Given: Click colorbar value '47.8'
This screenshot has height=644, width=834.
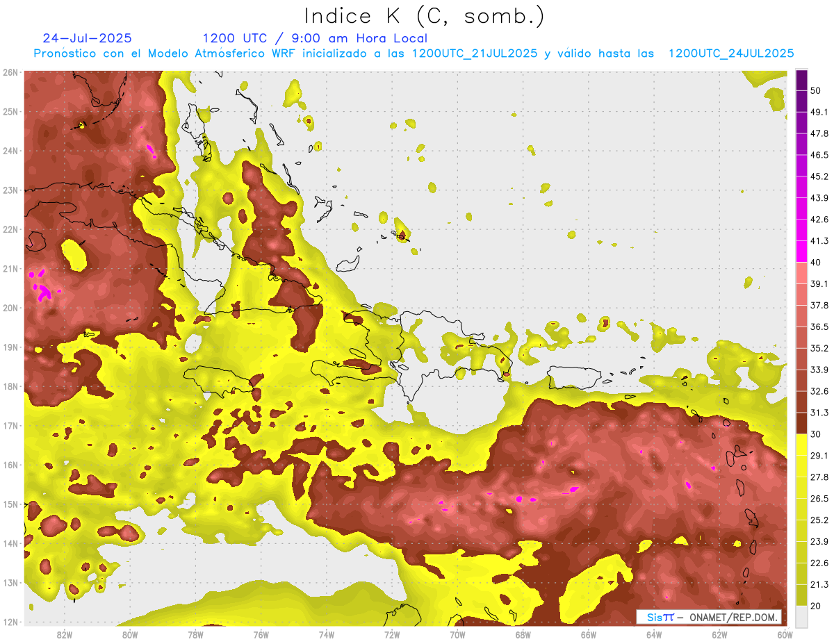Looking at the screenshot, I should coord(819,133).
